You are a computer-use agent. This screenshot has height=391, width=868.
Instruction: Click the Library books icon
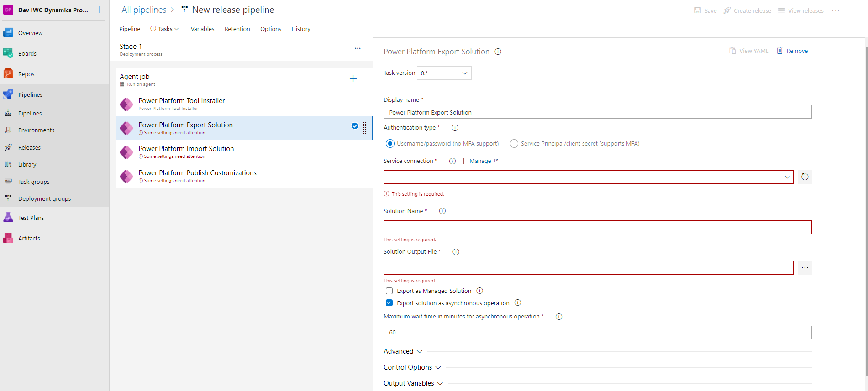click(x=8, y=164)
